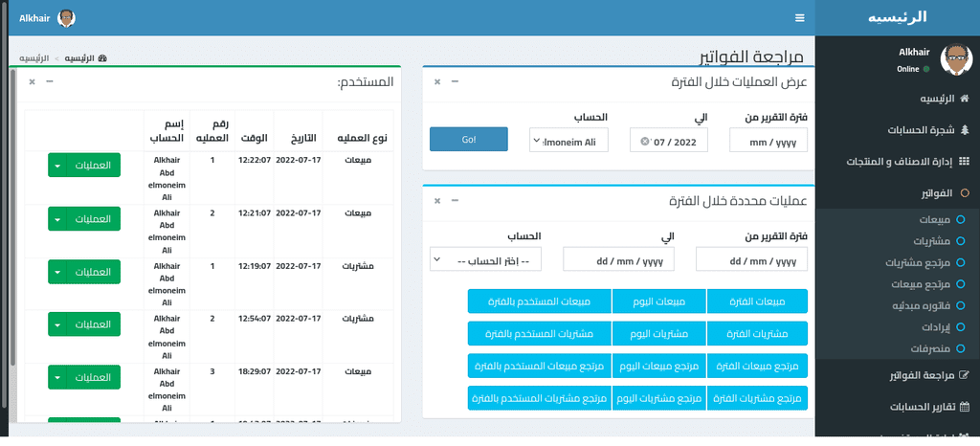Viewport: 980px width, 446px height.
Task: Click the edit icon beside مراجعة الفواتير in sidebar
Action: pos(965,375)
